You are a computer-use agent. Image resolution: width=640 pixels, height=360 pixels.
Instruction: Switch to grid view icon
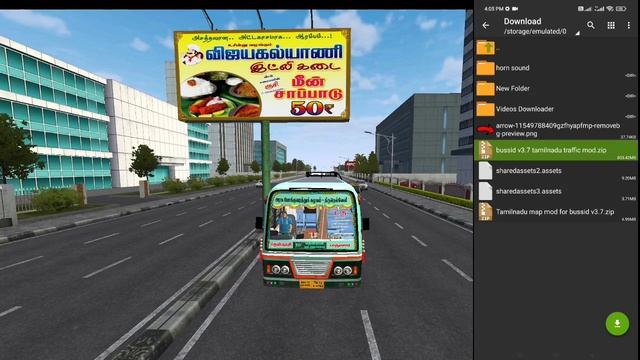point(611,25)
